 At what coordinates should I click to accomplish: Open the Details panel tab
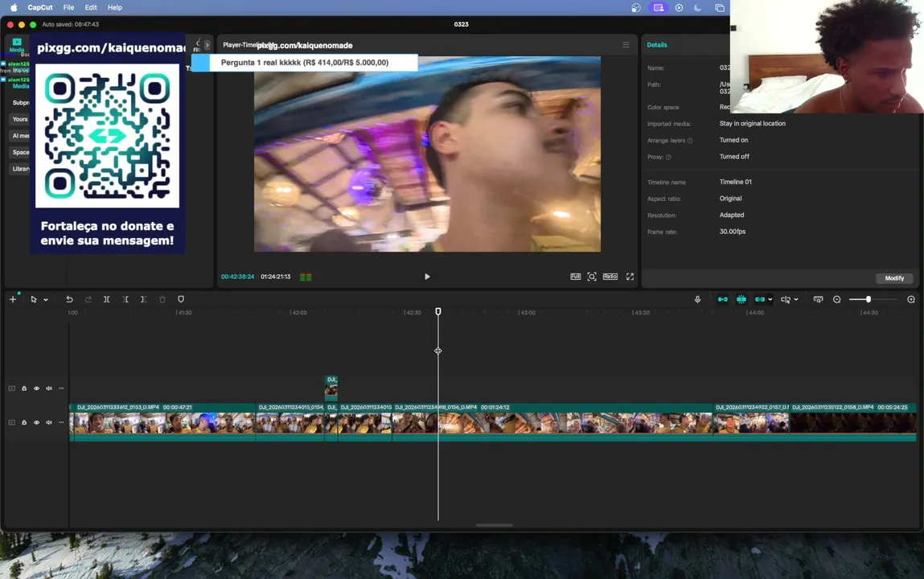[x=657, y=45]
